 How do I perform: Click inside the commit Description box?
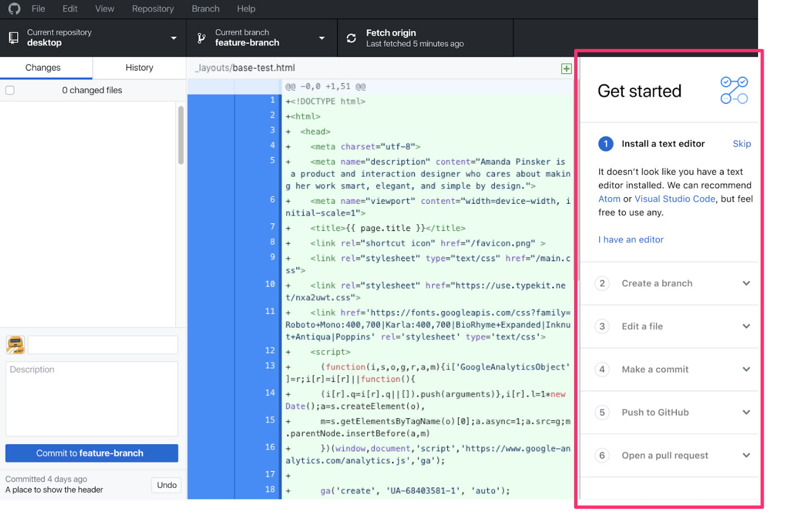point(91,399)
